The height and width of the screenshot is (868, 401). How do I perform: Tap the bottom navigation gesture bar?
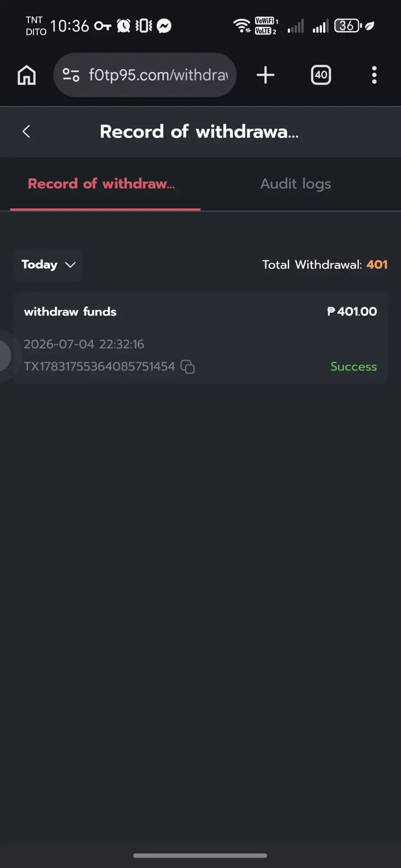coord(200,855)
